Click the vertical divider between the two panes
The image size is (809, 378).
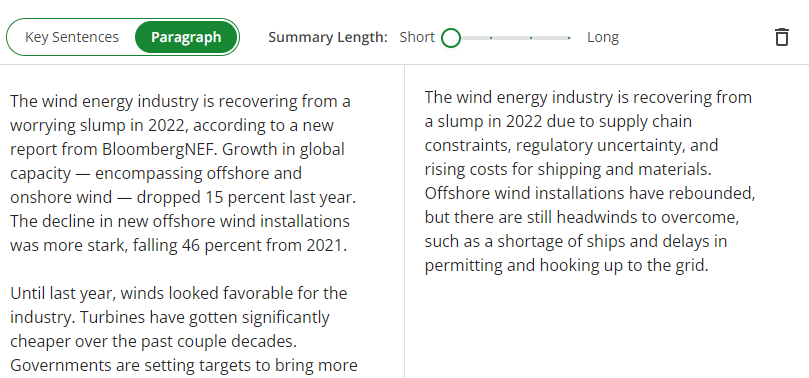click(x=404, y=221)
